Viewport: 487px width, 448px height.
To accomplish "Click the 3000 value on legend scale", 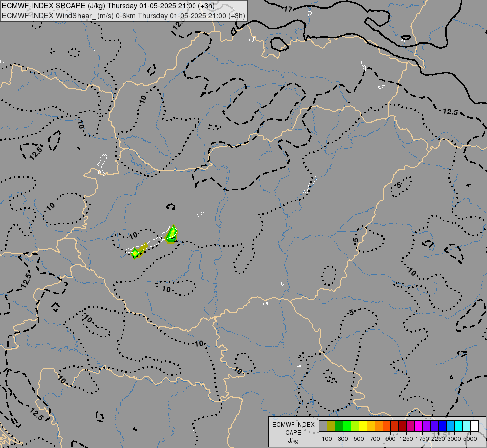I will (x=454, y=439).
